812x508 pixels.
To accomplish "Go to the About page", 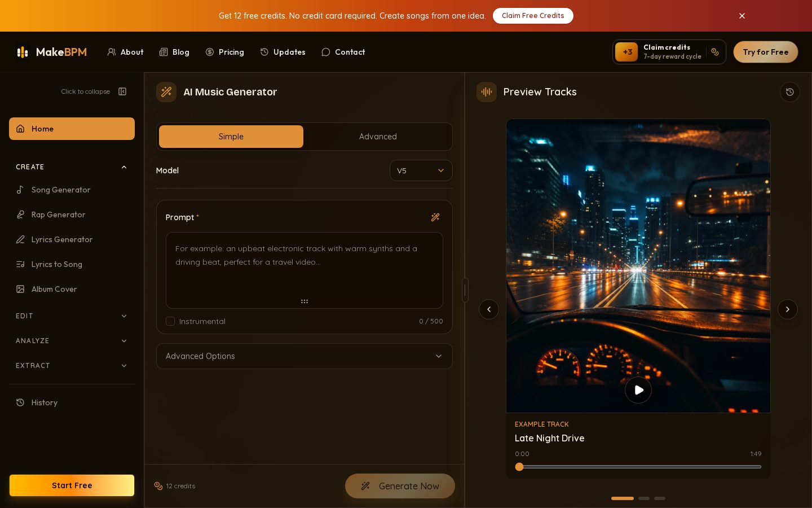I will [125, 52].
